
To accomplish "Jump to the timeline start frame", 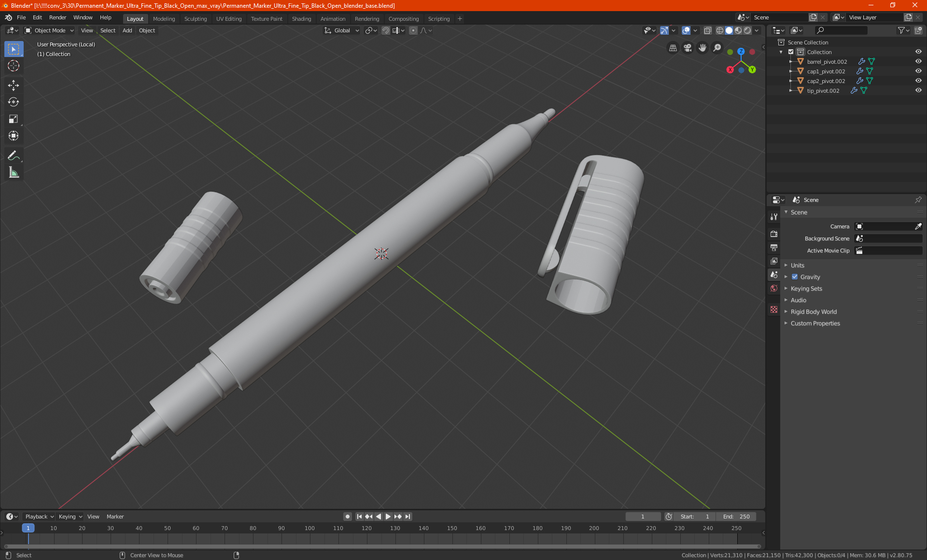I will 359,517.
